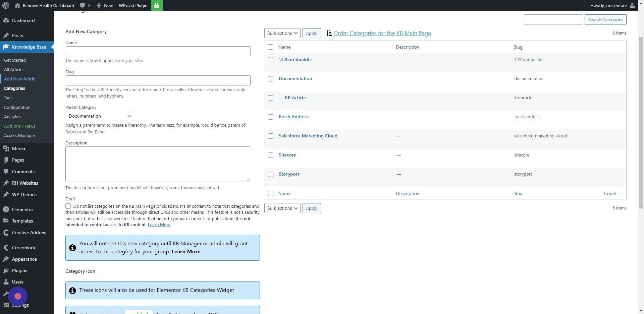The image size is (644, 314).
Task: Open Order Categories for the KB Main Page link
Action: click(x=382, y=33)
